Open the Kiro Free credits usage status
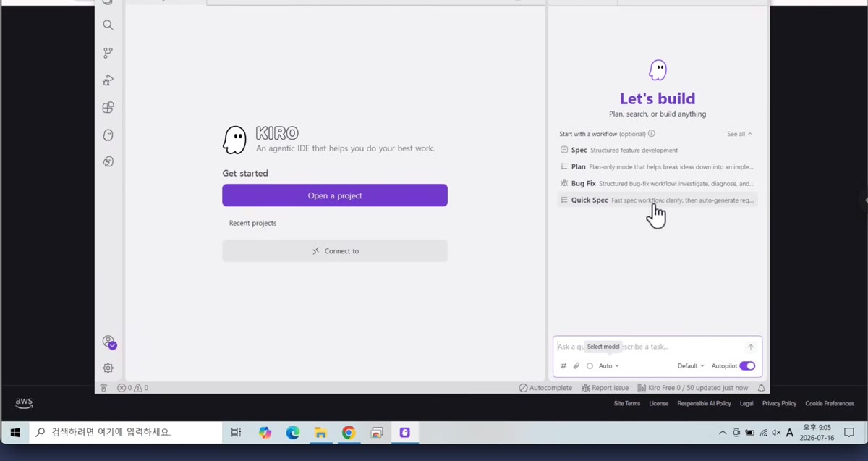Screen dimensions: 868x461 click(x=693, y=388)
